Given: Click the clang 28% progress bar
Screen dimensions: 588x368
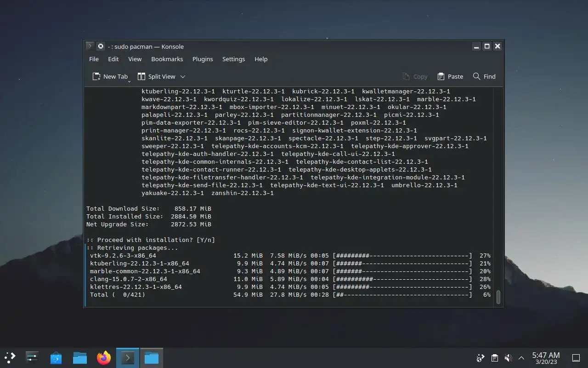Looking at the screenshot, I should pos(402,279).
